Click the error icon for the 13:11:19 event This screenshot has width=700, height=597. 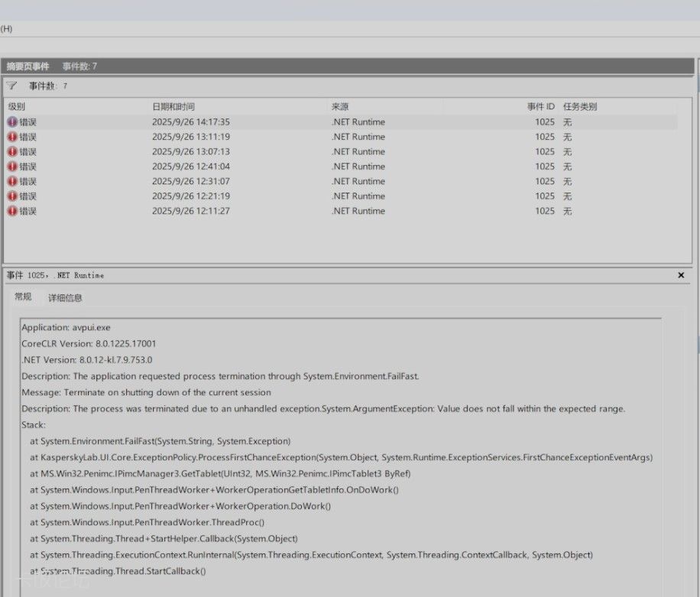coord(12,137)
